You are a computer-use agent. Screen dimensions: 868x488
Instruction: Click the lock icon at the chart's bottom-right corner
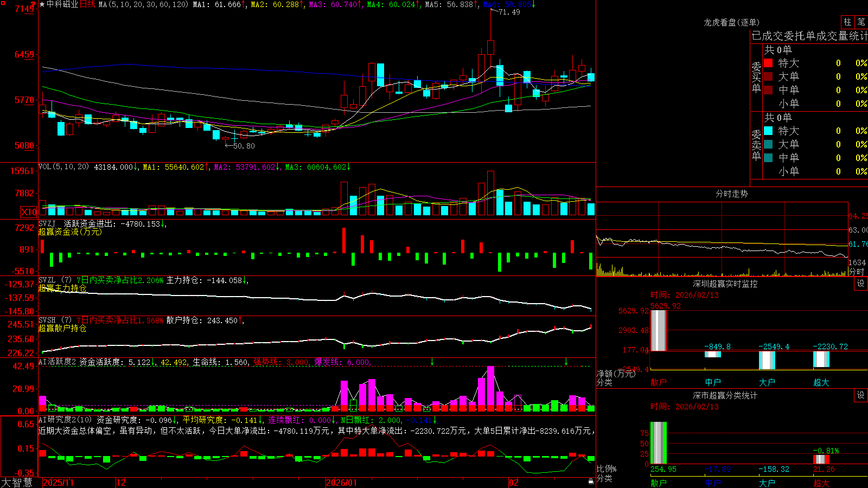click(x=591, y=481)
